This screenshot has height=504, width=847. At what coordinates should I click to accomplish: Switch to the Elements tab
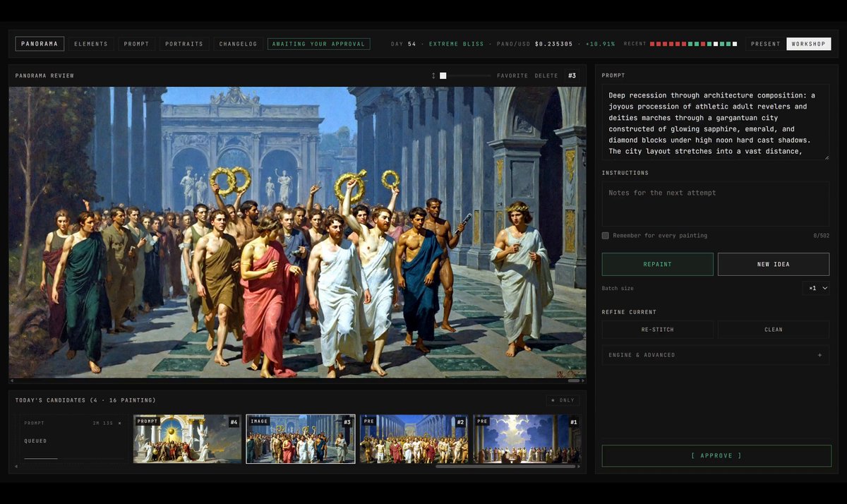tap(91, 44)
